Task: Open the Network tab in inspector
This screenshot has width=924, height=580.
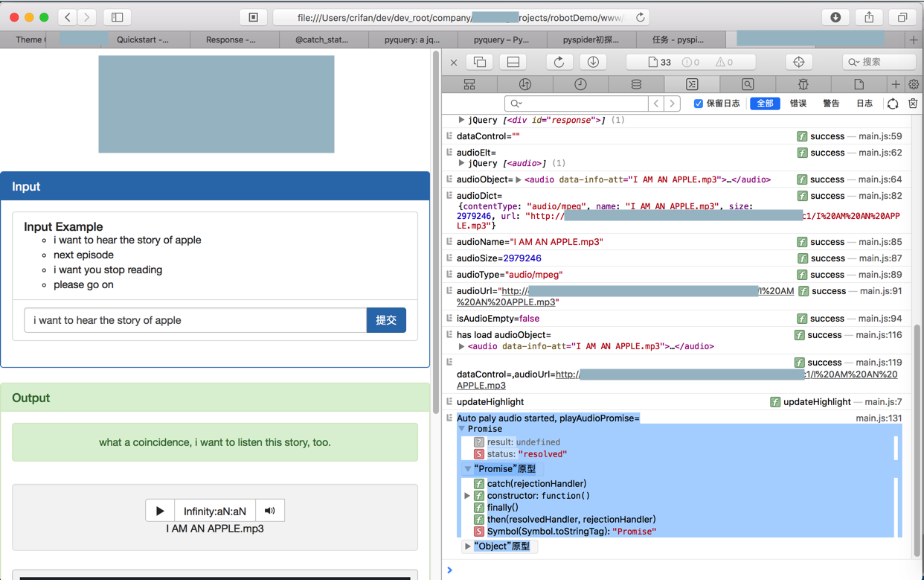Action: click(x=524, y=84)
